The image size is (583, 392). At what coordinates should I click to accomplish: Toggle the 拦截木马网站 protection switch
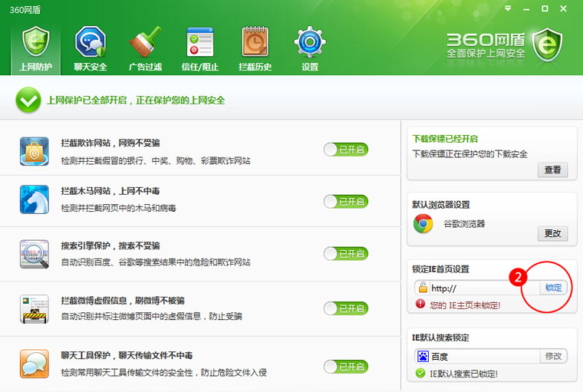[345, 202]
